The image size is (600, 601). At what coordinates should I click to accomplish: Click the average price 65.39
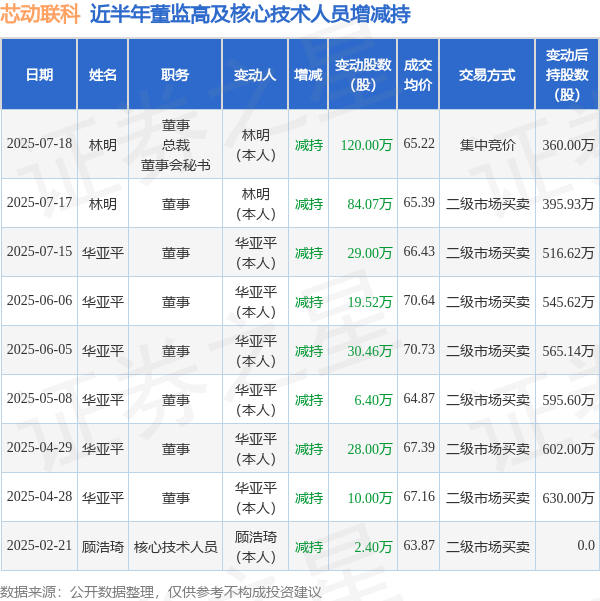pos(419,203)
